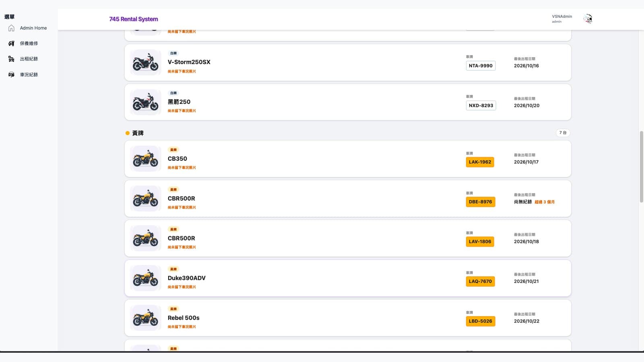Image resolution: width=644 pixels, height=362 pixels.
Task: Click the Duke390ADV motorcycle thumbnail
Action: pos(145,278)
